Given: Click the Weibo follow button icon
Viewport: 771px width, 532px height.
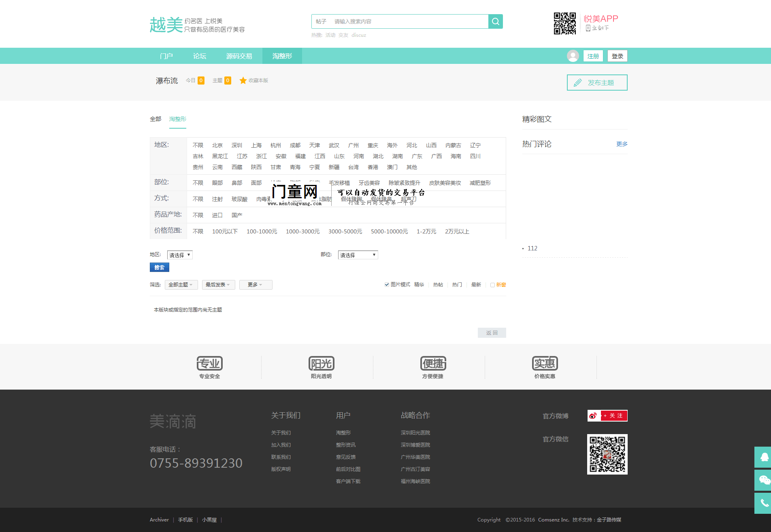Looking at the screenshot, I should tap(607, 415).
